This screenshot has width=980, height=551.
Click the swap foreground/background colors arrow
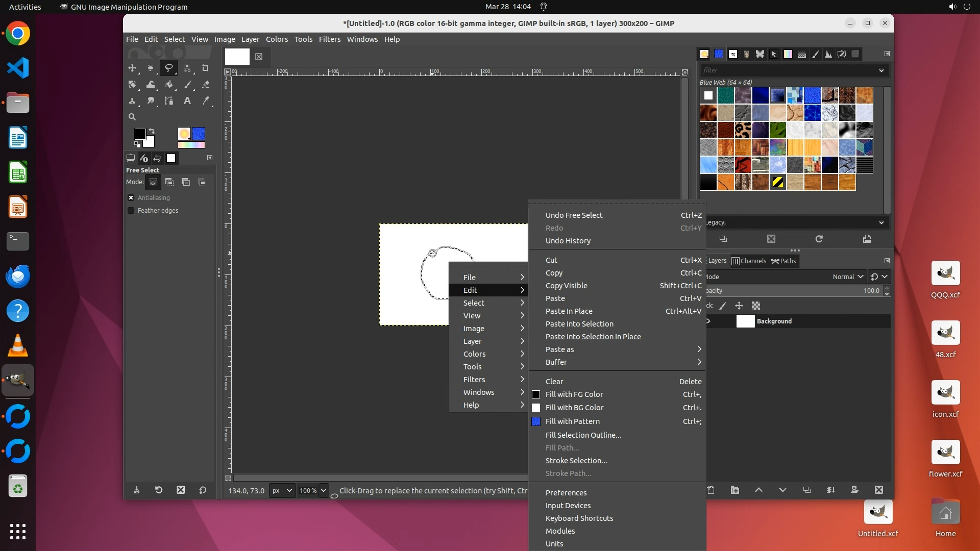point(152,131)
